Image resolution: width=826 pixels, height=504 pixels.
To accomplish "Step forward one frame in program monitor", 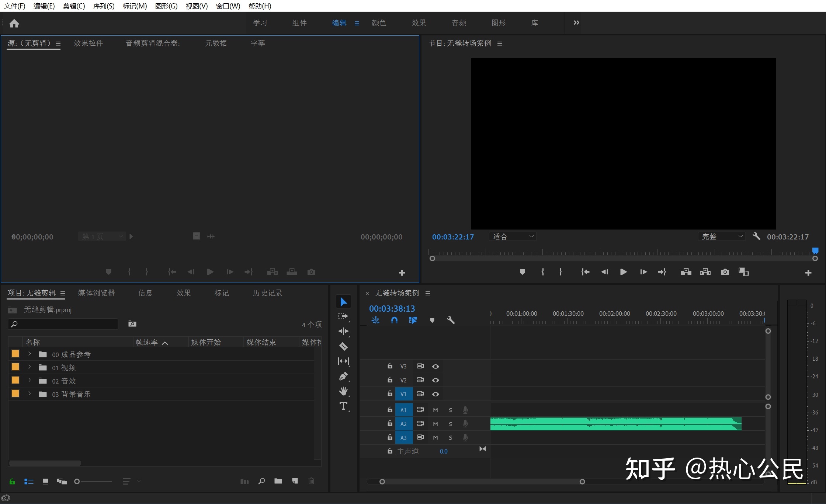I will click(643, 272).
